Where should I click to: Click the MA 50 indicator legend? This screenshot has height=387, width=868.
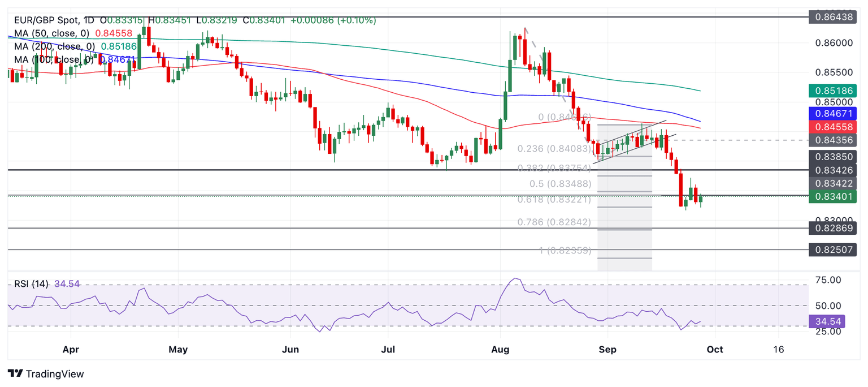click(73, 33)
